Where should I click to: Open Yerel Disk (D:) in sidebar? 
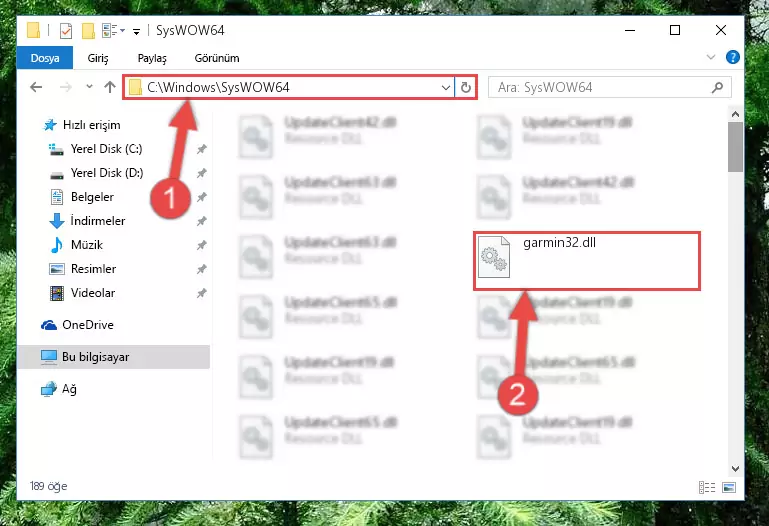click(x=106, y=173)
